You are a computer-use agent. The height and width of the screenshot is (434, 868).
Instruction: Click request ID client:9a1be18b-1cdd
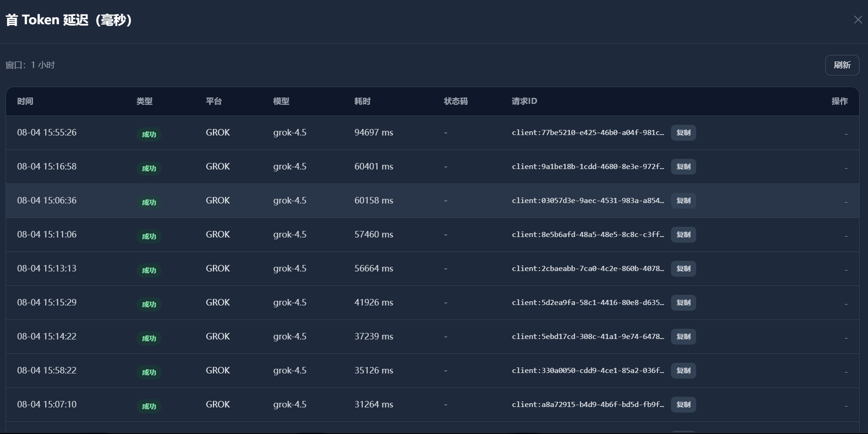588,167
